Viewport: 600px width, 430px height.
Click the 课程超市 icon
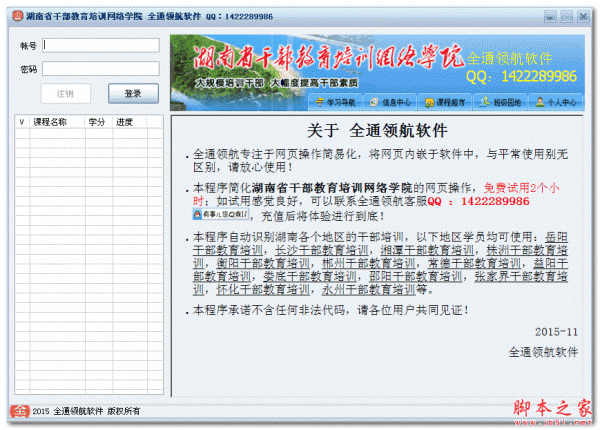coord(429,103)
